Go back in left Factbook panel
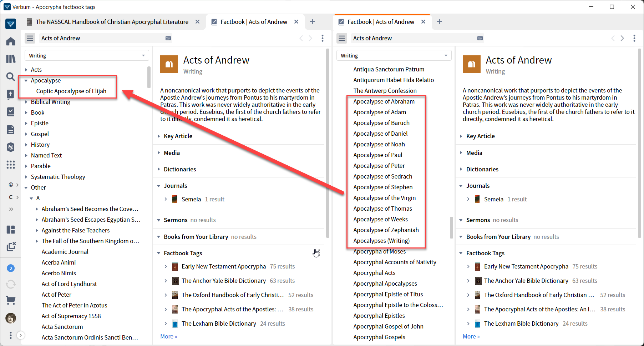Screen dimensions: 644x346 point(301,38)
